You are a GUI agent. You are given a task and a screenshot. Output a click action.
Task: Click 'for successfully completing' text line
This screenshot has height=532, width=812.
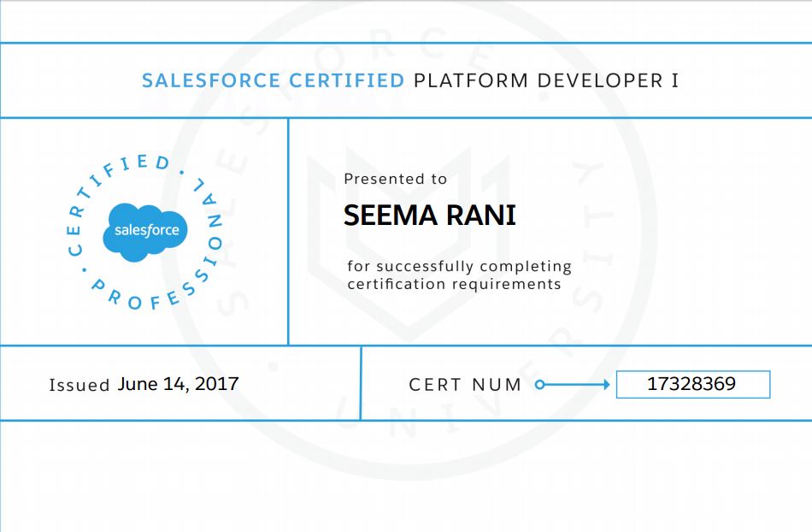[x=459, y=266]
